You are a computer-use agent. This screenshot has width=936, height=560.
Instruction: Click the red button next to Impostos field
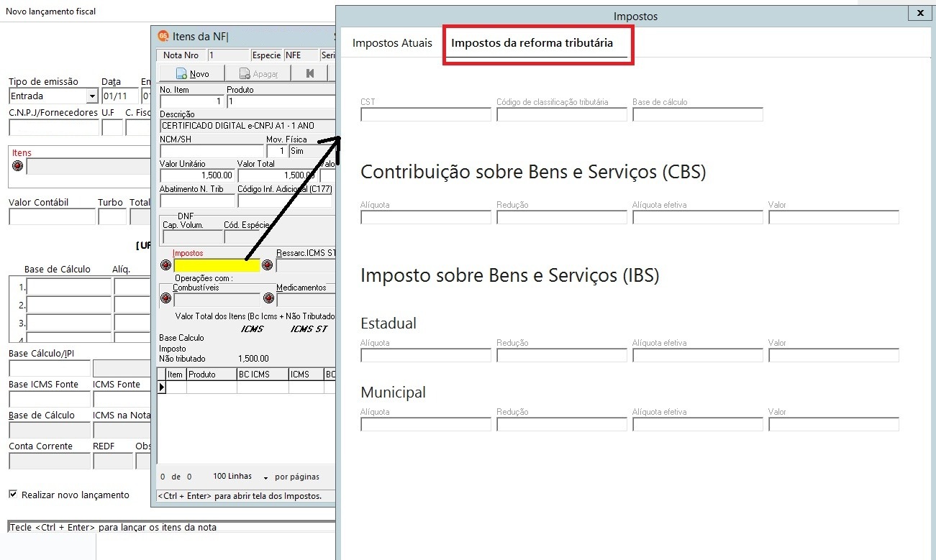point(165,265)
